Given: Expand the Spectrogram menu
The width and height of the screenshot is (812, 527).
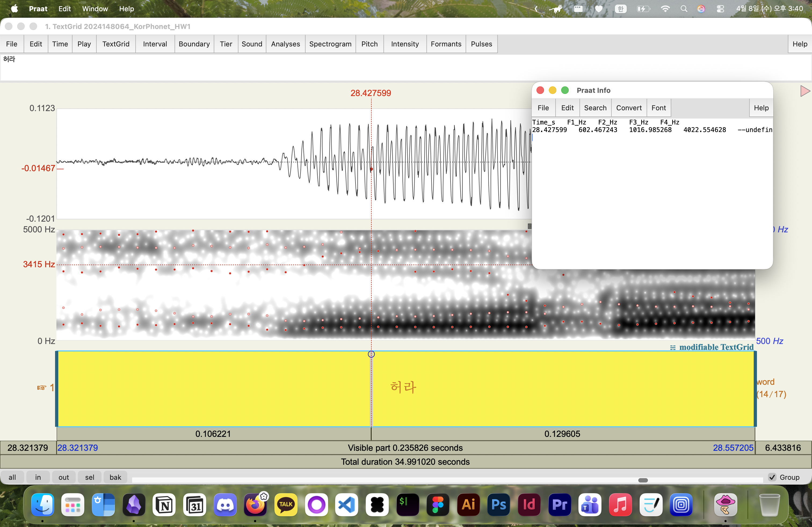Looking at the screenshot, I should 330,44.
